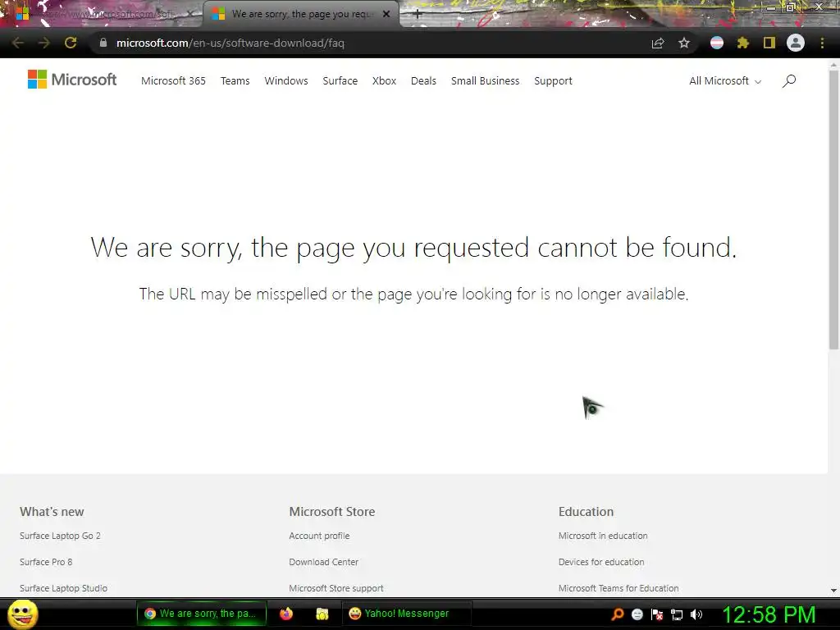Open Microsoft Store support link

coord(336,588)
